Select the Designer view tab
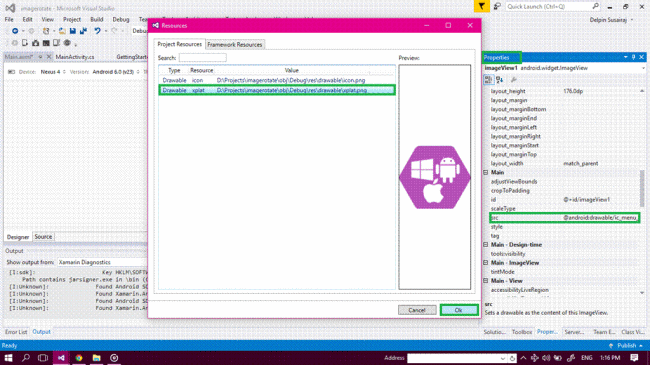 click(18, 237)
